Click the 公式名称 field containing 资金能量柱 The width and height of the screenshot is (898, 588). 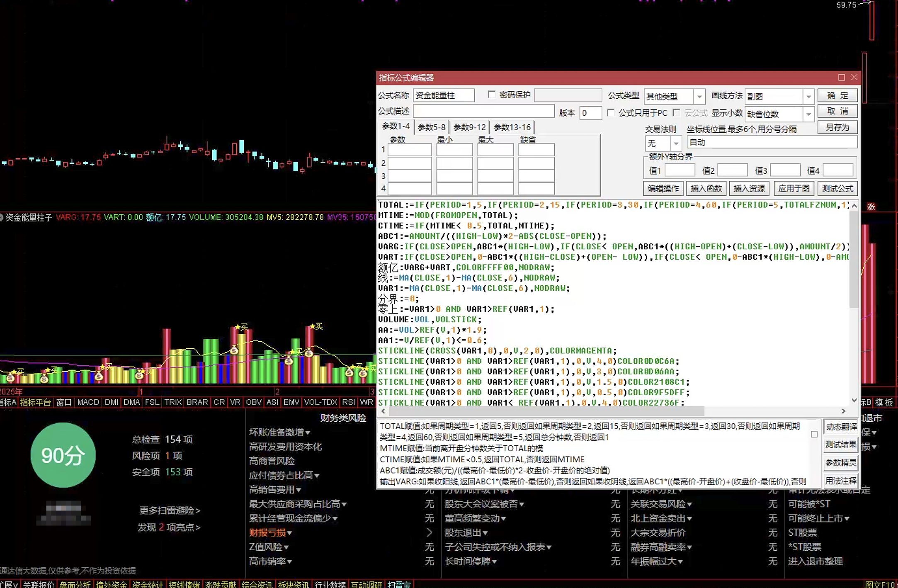[x=444, y=96]
